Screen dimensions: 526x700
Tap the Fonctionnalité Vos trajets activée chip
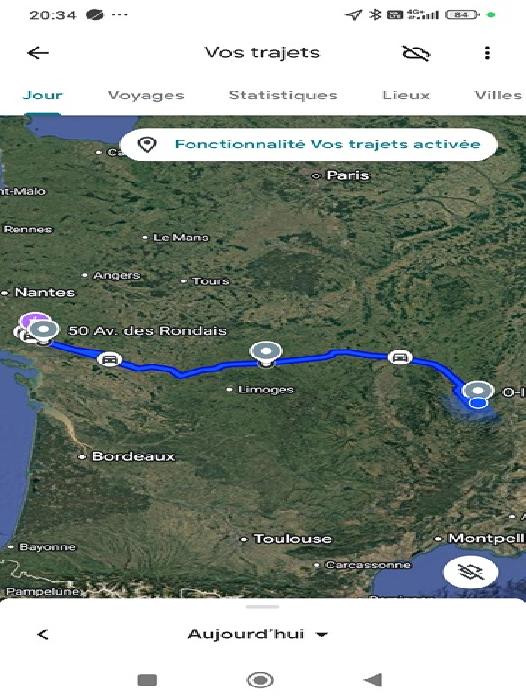(x=309, y=144)
